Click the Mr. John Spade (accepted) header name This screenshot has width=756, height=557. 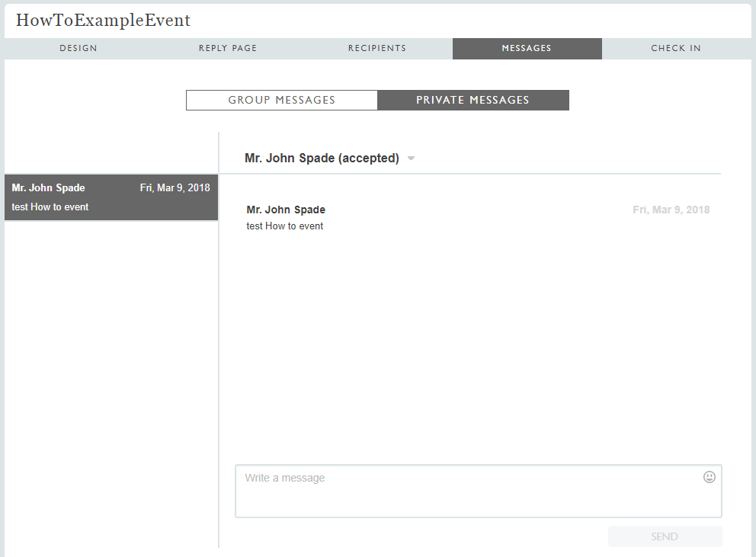322,158
